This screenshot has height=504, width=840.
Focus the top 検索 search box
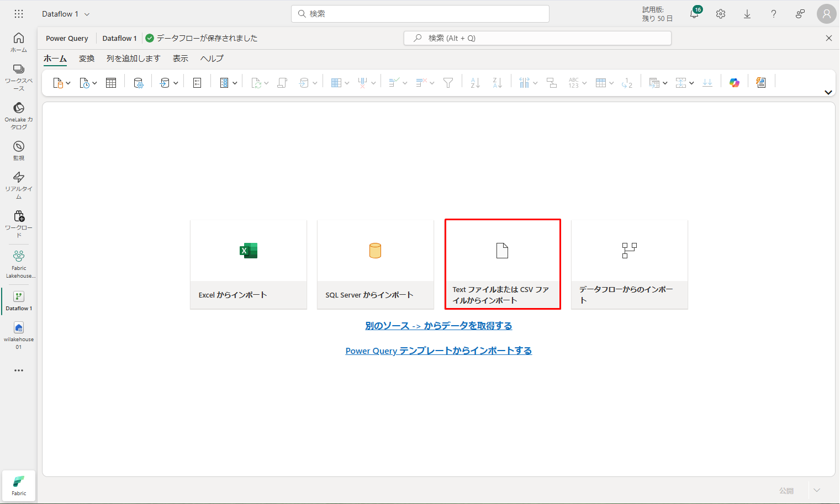point(420,14)
